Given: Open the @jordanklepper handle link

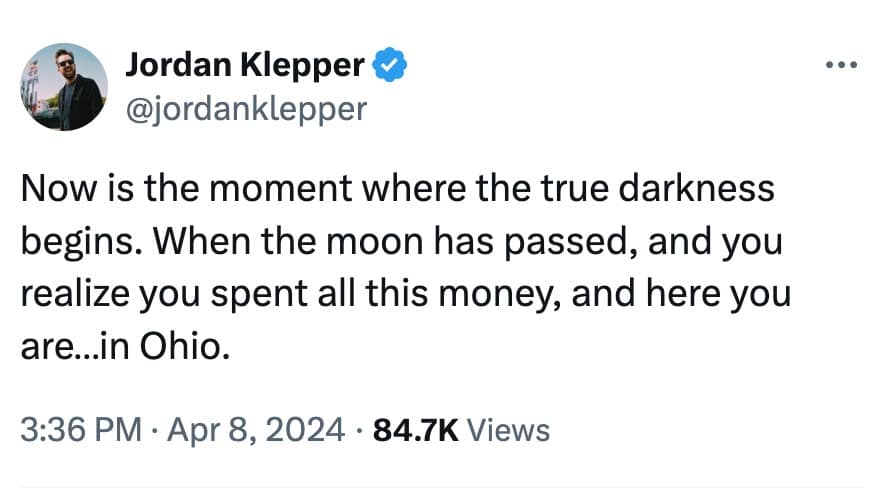Looking at the screenshot, I should (245, 107).
